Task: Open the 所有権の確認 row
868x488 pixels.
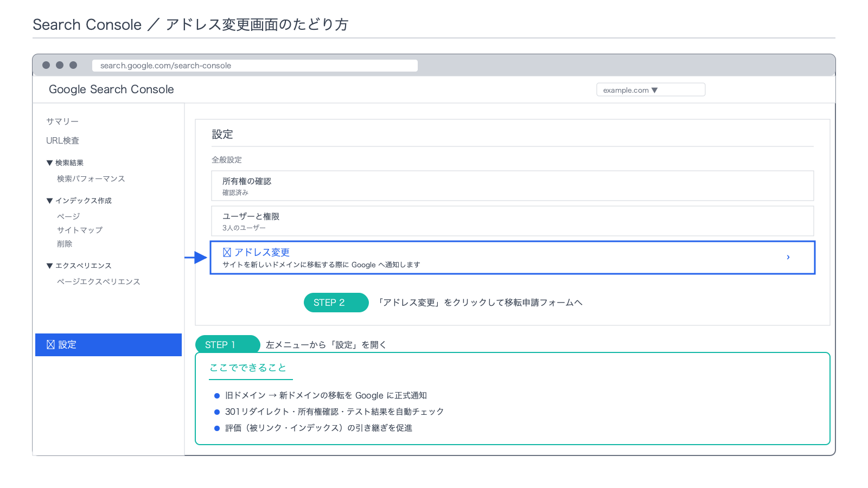Action: pos(512,186)
